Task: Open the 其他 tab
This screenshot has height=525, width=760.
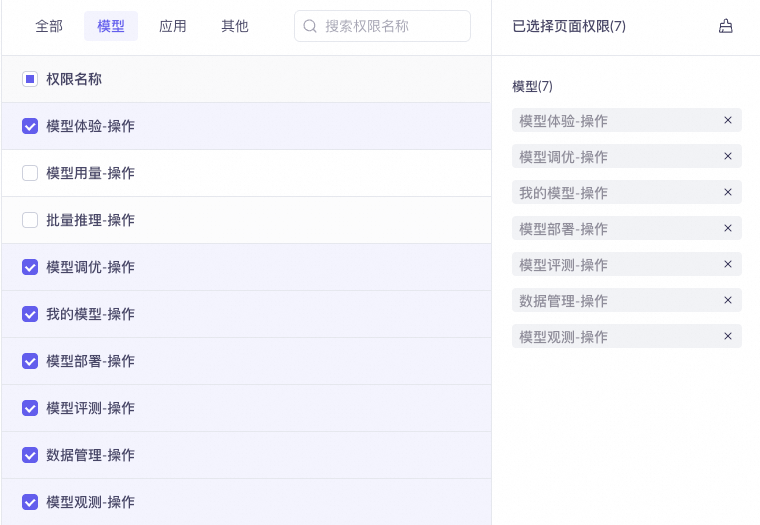Action: point(235,26)
